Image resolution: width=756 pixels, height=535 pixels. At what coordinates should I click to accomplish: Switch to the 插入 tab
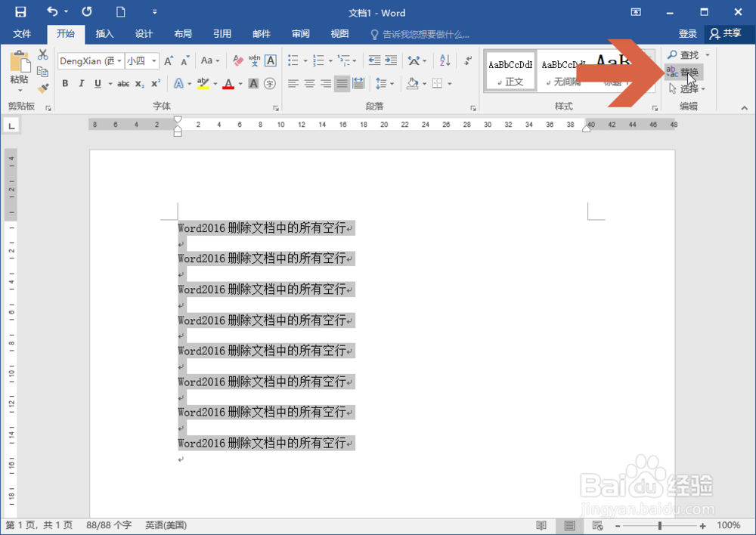pyautogui.click(x=104, y=34)
